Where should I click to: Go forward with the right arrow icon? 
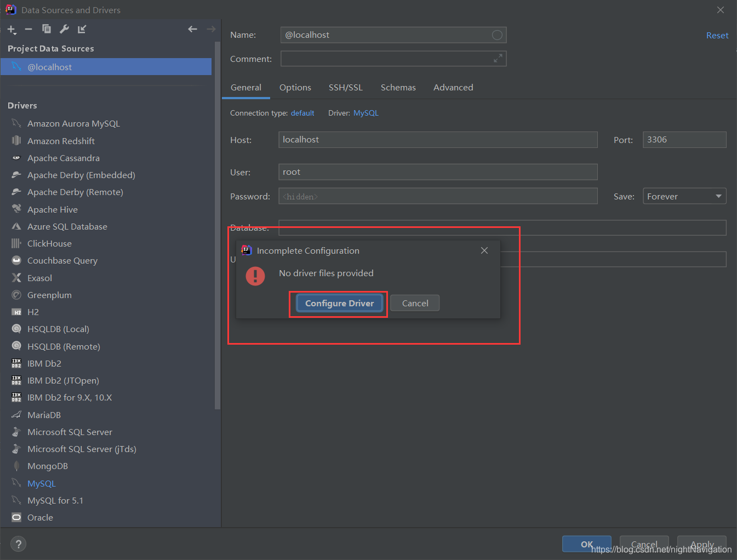coord(211,29)
